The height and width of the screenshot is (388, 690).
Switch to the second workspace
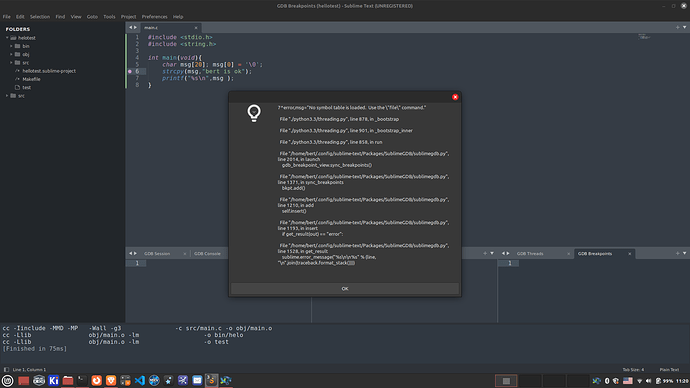tap(530, 381)
